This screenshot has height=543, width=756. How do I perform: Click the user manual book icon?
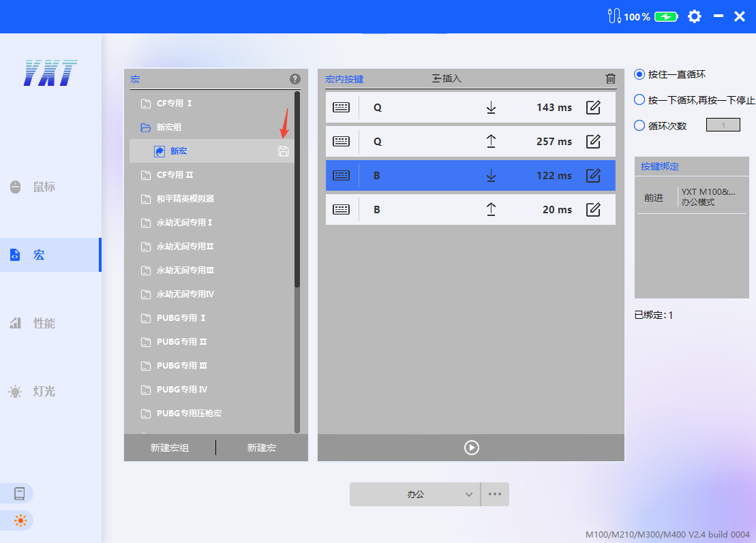(x=20, y=493)
